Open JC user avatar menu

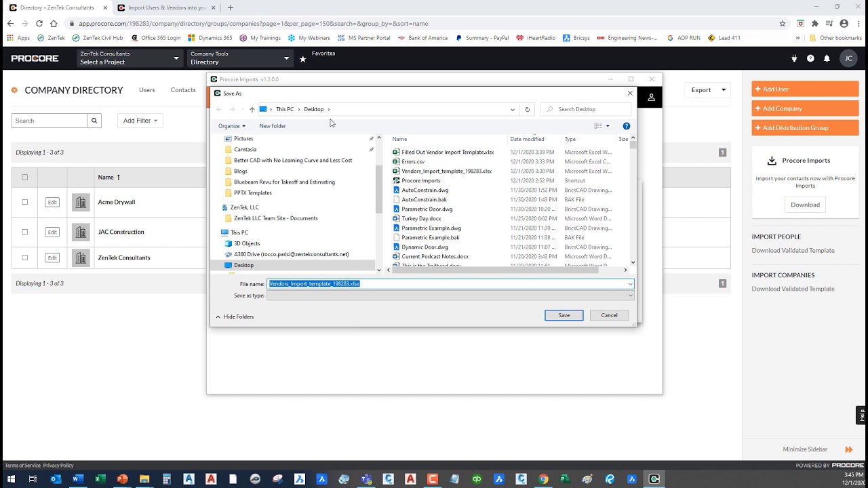(848, 58)
